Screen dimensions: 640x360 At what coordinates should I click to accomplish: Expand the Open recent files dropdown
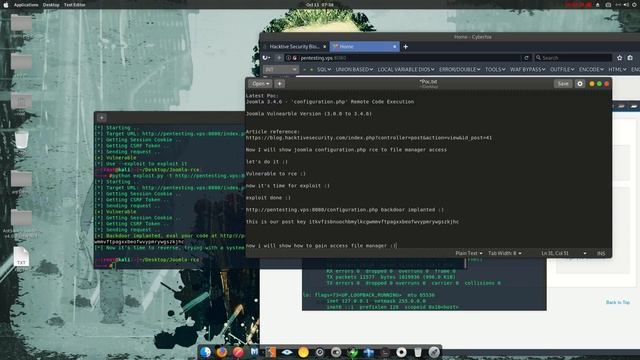(260, 84)
